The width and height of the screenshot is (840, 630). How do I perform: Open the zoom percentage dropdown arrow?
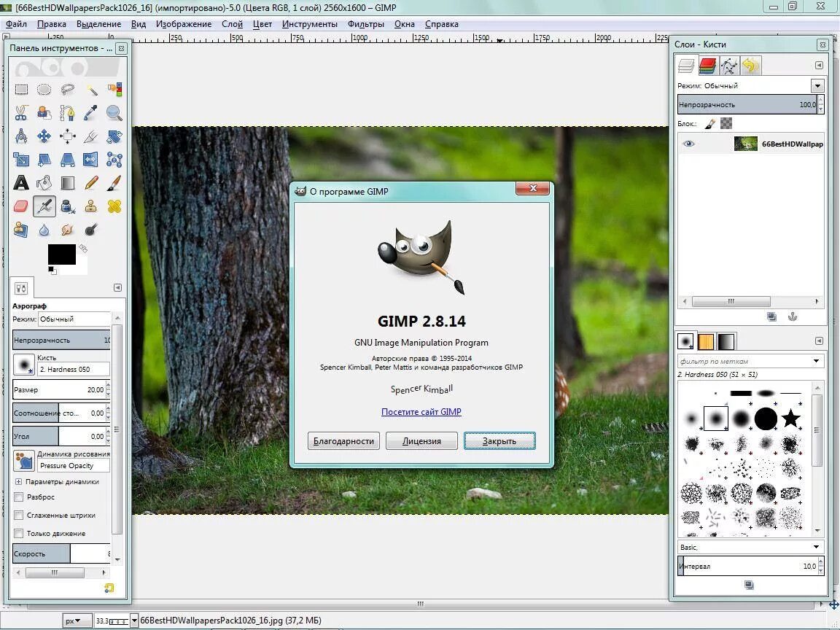[x=134, y=621]
